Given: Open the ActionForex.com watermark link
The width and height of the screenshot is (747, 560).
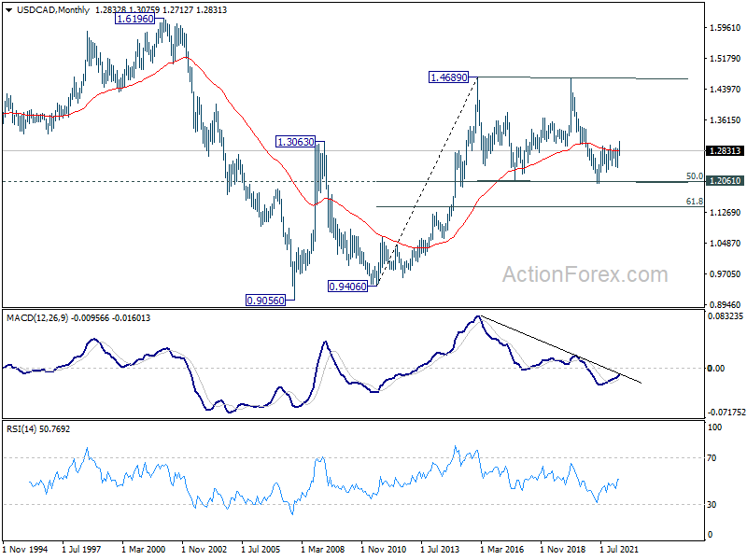Looking at the screenshot, I should [585, 274].
